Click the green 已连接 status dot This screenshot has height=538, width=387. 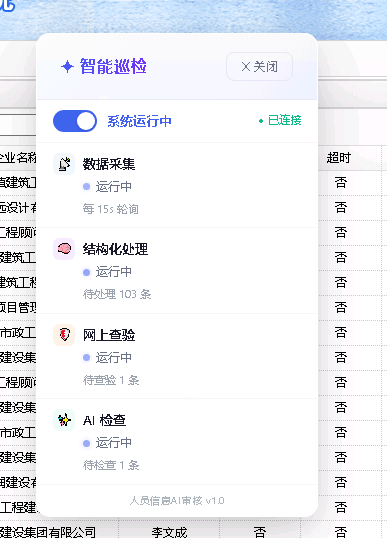pyautogui.click(x=261, y=121)
